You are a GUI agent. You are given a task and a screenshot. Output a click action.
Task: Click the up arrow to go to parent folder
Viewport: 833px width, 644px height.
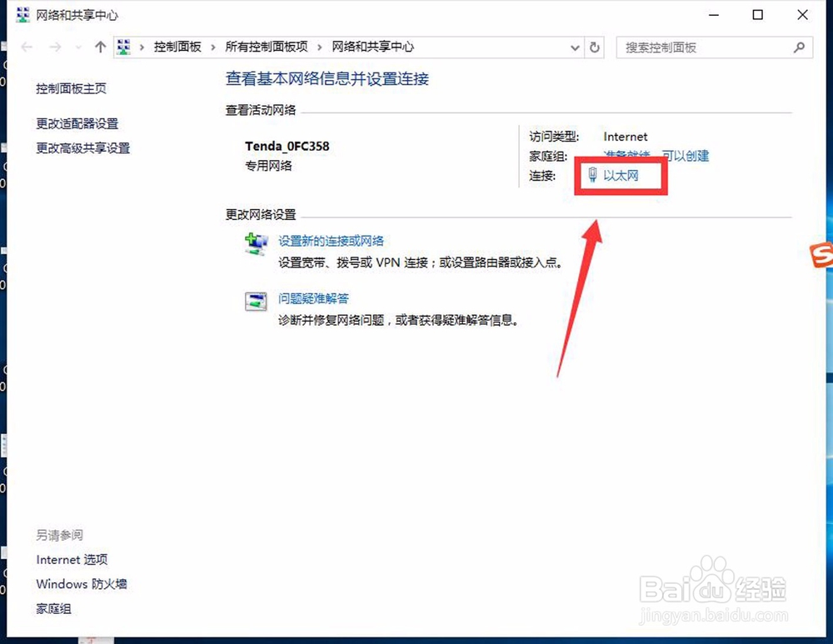click(x=99, y=47)
